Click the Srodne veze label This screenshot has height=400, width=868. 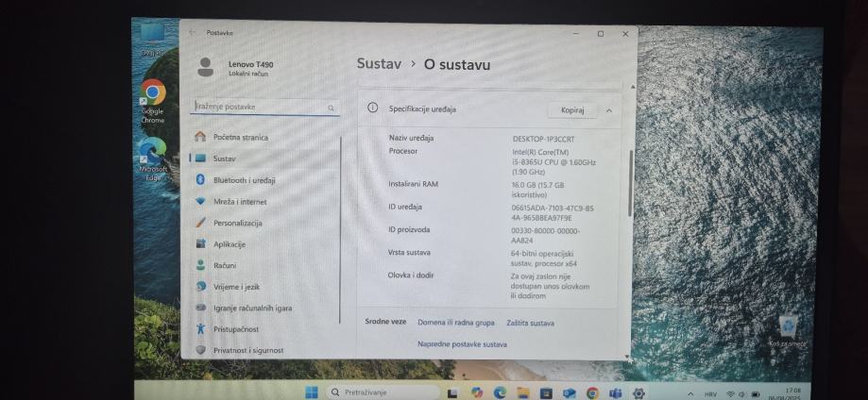385,322
